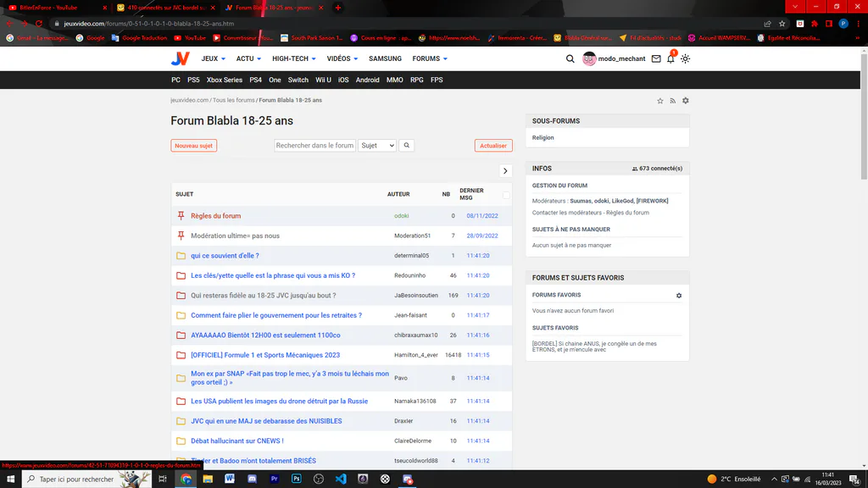The image size is (868, 488).
Task: Expand the VIDÉOS dropdown menu
Action: coord(342,58)
